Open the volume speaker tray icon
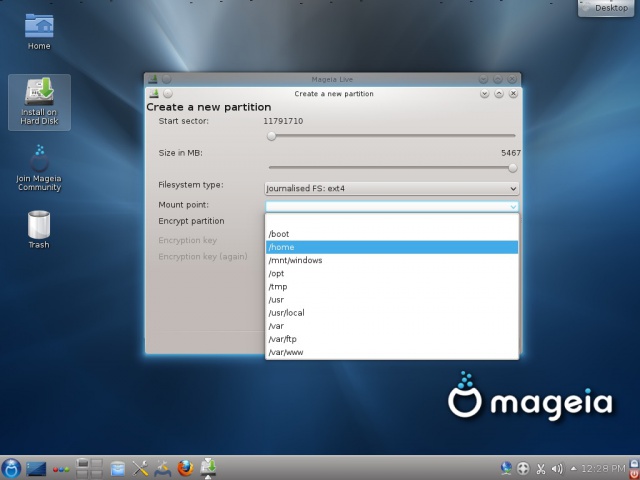The image size is (640, 480). pos(557,469)
